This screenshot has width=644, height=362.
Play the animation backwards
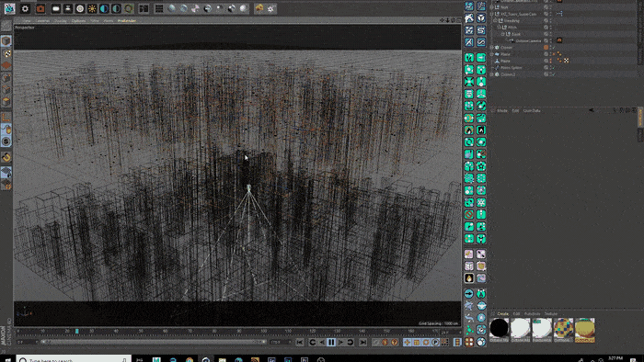(x=322, y=343)
